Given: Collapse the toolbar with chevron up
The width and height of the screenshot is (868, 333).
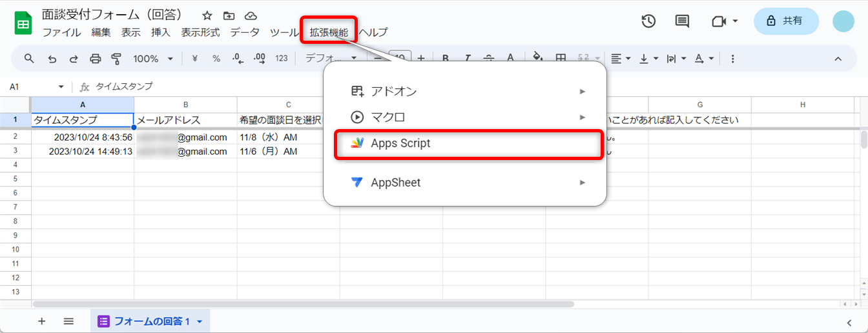Looking at the screenshot, I should click(838, 59).
